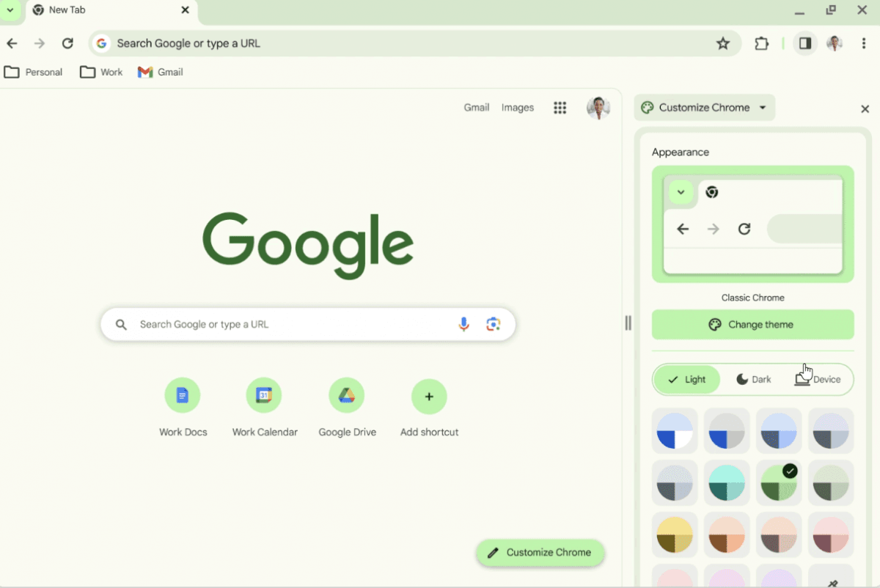The height and width of the screenshot is (588, 880).
Task: Open the Images link
Action: [x=518, y=108]
